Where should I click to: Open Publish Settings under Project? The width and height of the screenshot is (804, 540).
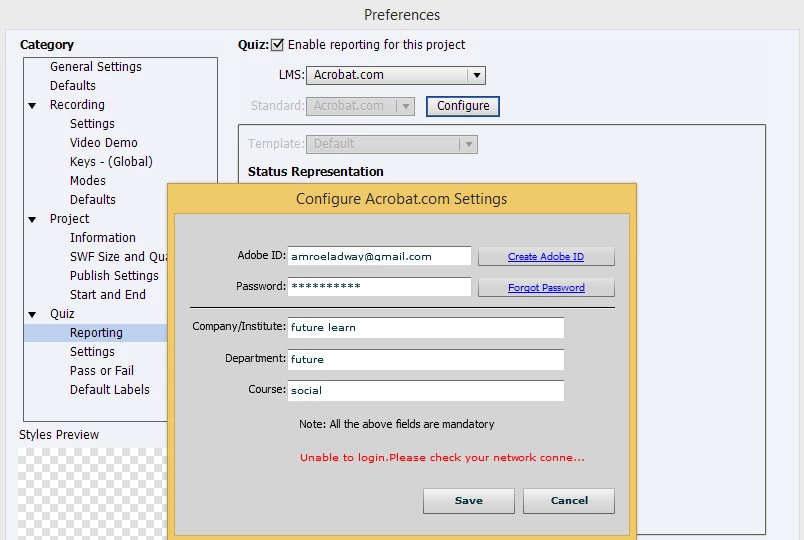click(x=114, y=275)
